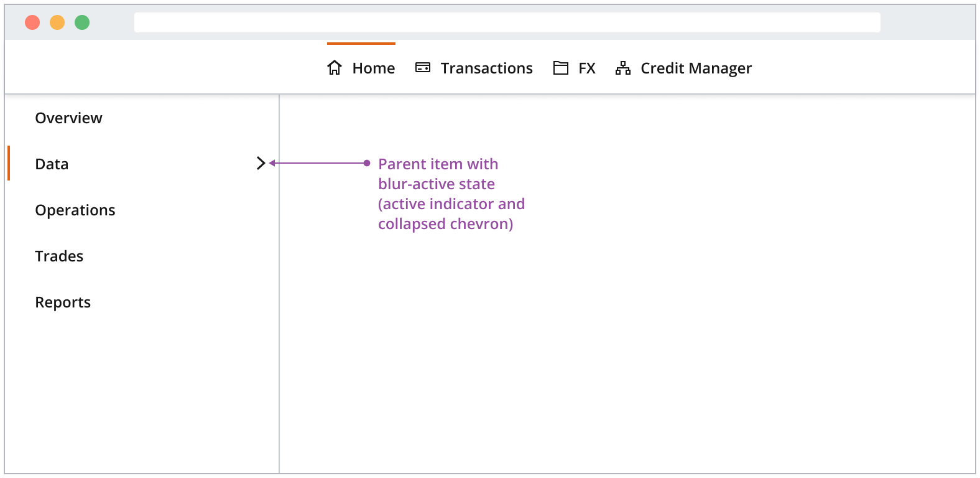The image size is (980, 478).
Task: Open Overview in the sidebar
Action: pyautogui.click(x=68, y=118)
